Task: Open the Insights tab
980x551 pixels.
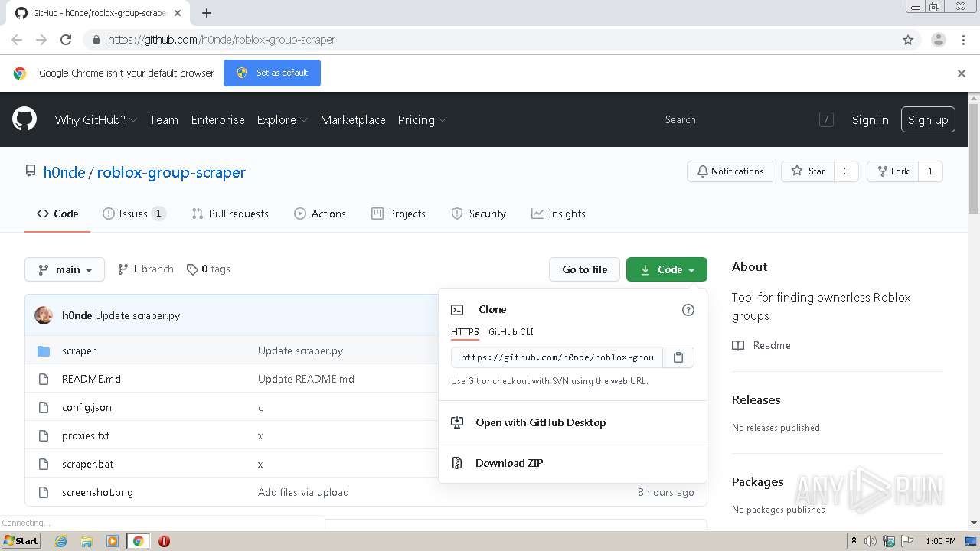Action: (558, 214)
